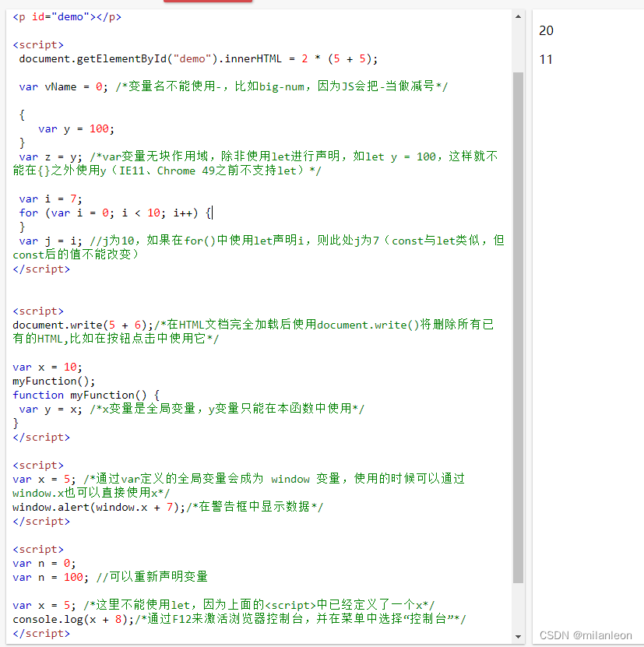Click the 'console.log(x + 8);' line
Screen dimensions: 644x647
[239, 619]
